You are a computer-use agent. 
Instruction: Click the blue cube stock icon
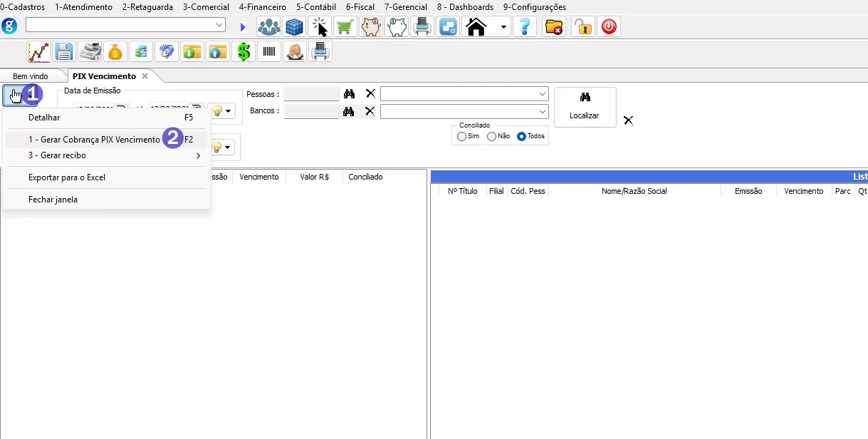pos(294,27)
